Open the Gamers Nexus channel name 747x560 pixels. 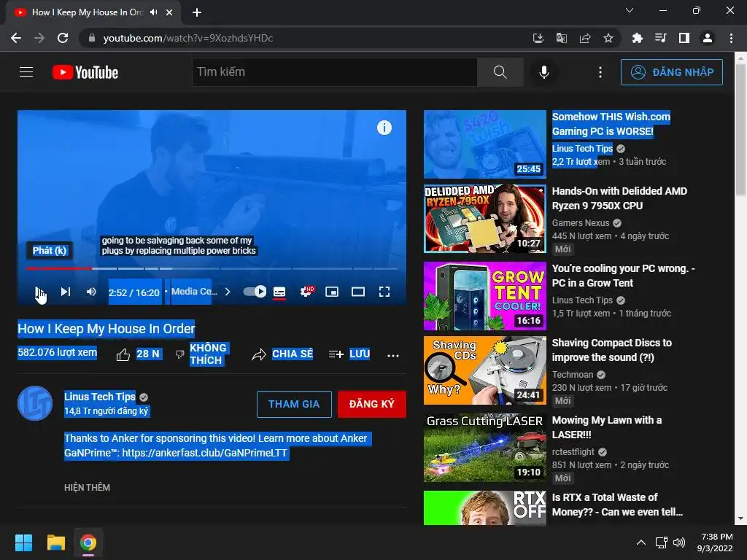coord(580,223)
